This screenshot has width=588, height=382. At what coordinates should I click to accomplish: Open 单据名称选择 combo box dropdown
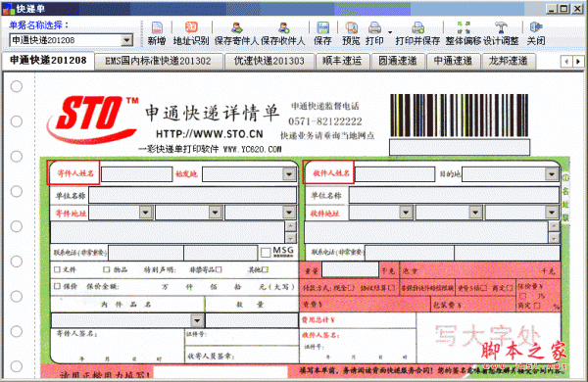127,40
